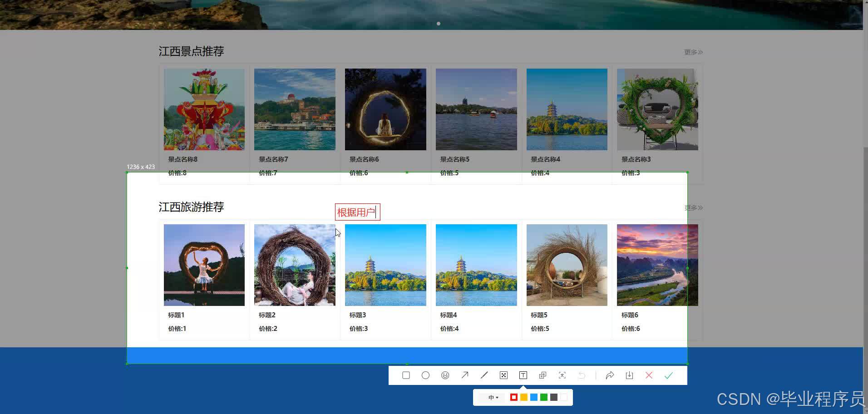Click the 标题2 title text

tap(267, 315)
